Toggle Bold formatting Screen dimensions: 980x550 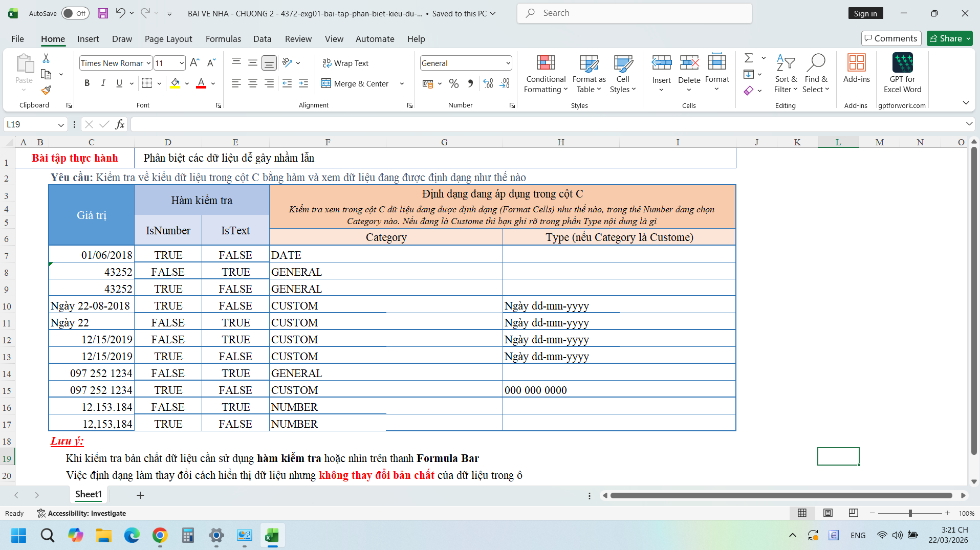point(87,83)
